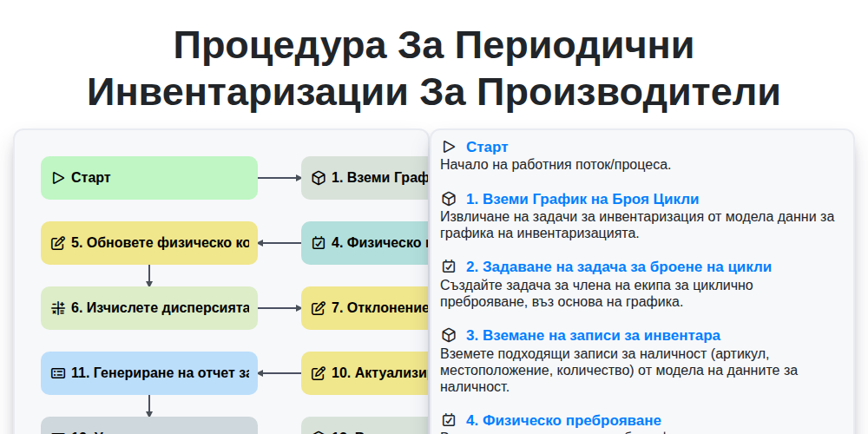The image size is (868, 434).
Task: Select flowchart node 6. Изчислете дисперсията
Action: point(149,308)
